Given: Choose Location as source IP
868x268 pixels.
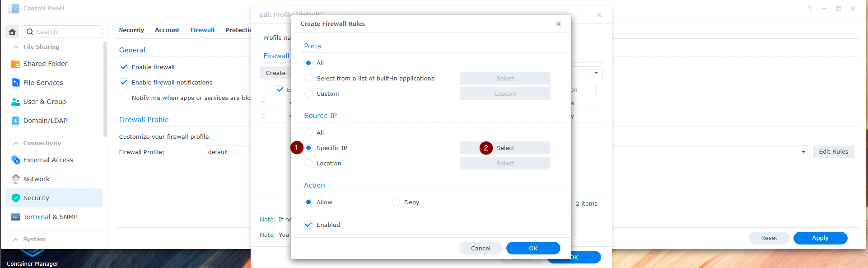Looking at the screenshot, I should tap(308, 163).
